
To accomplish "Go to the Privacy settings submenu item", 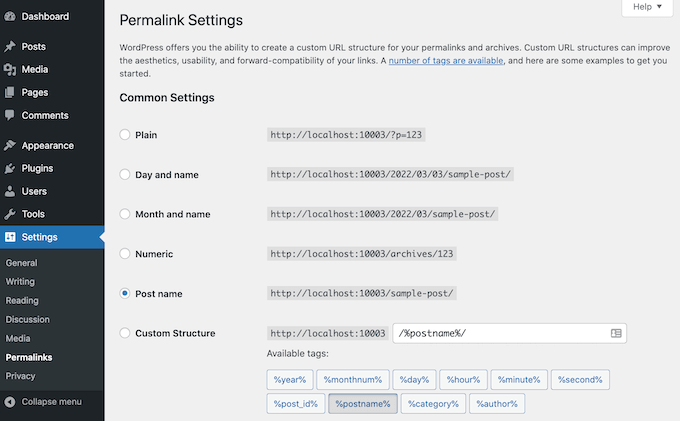I will 20,376.
